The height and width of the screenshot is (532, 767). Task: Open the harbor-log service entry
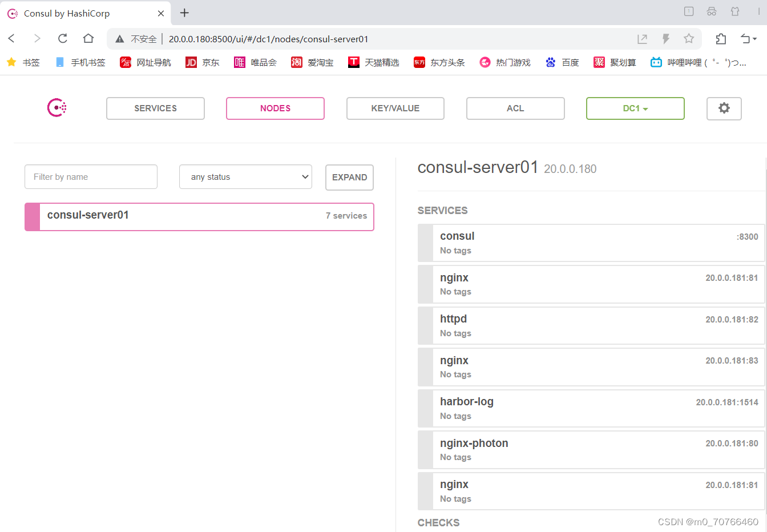point(591,409)
